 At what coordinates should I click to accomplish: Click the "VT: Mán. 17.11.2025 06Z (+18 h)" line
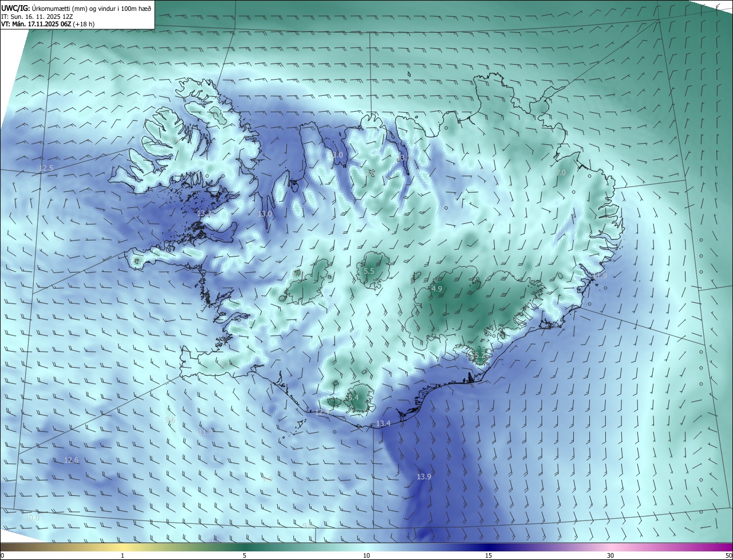click(48, 24)
